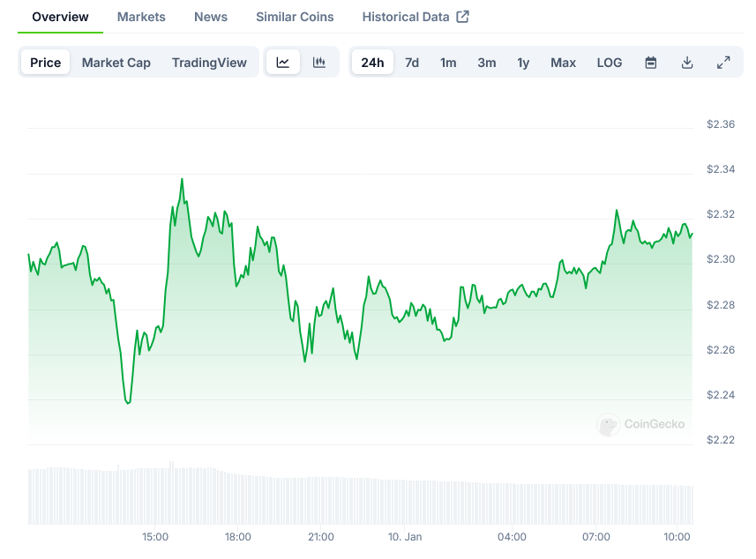
Task: Go to the Markets tab
Action: (x=141, y=17)
